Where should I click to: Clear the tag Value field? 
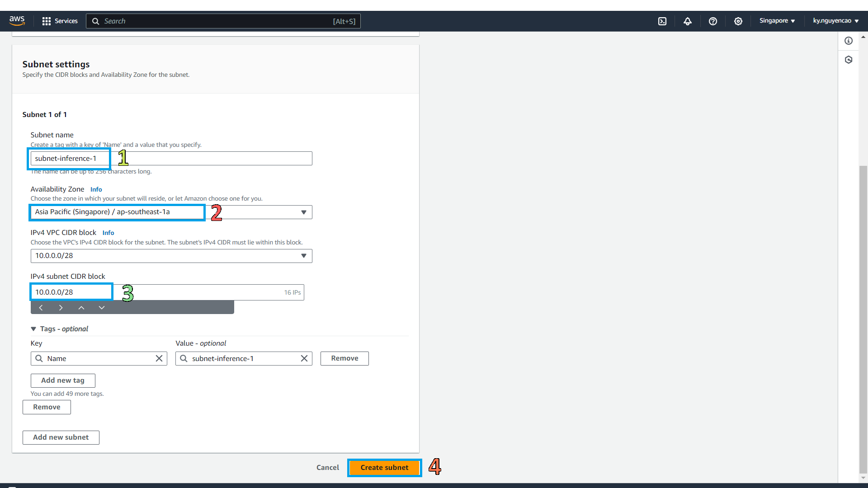(304, 359)
